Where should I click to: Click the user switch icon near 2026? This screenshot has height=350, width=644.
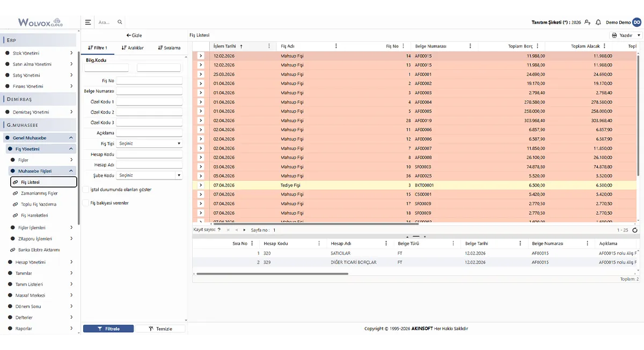click(588, 23)
